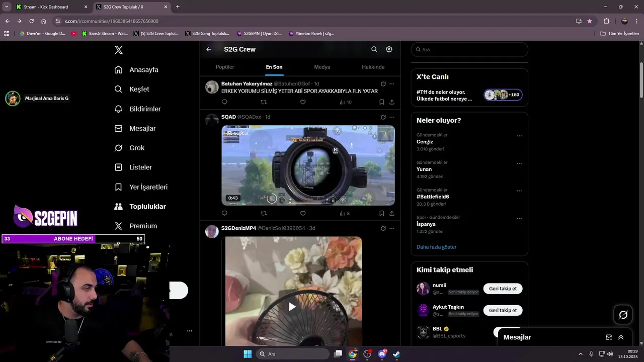Open options for #Battlefield6 trend
644x362 pixels.
click(519, 191)
